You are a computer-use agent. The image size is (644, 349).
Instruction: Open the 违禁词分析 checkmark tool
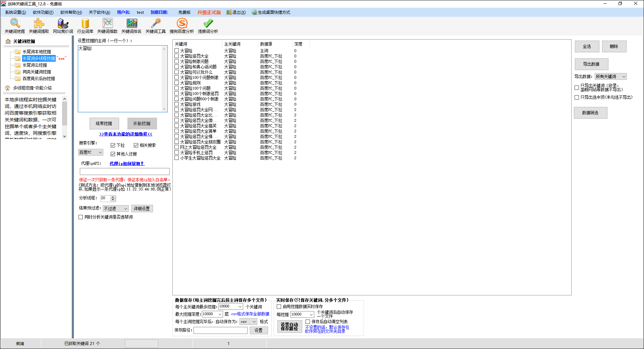[x=208, y=25]
